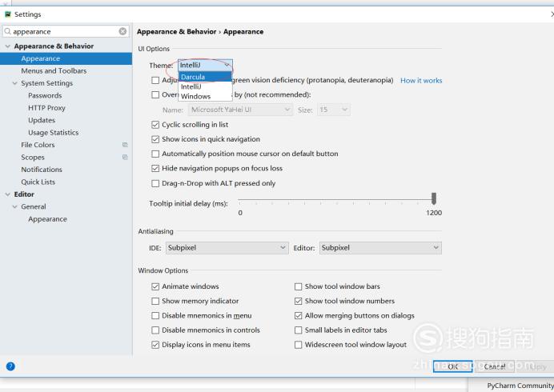The width and height of the screenshot is (554, 392).
Task: Enable Small labels in editor tabs
Action: pos(298,330)
